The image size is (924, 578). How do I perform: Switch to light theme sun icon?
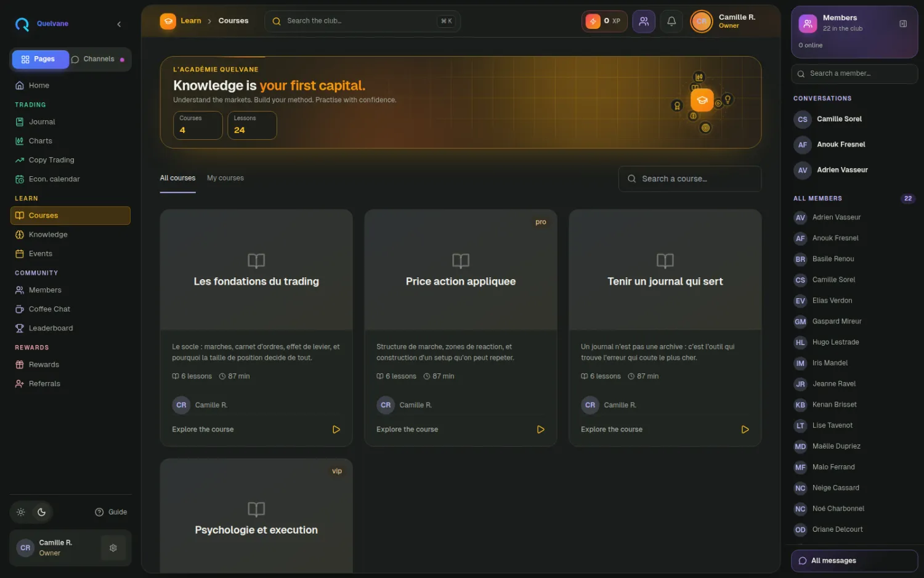click(x=21, y=512)
